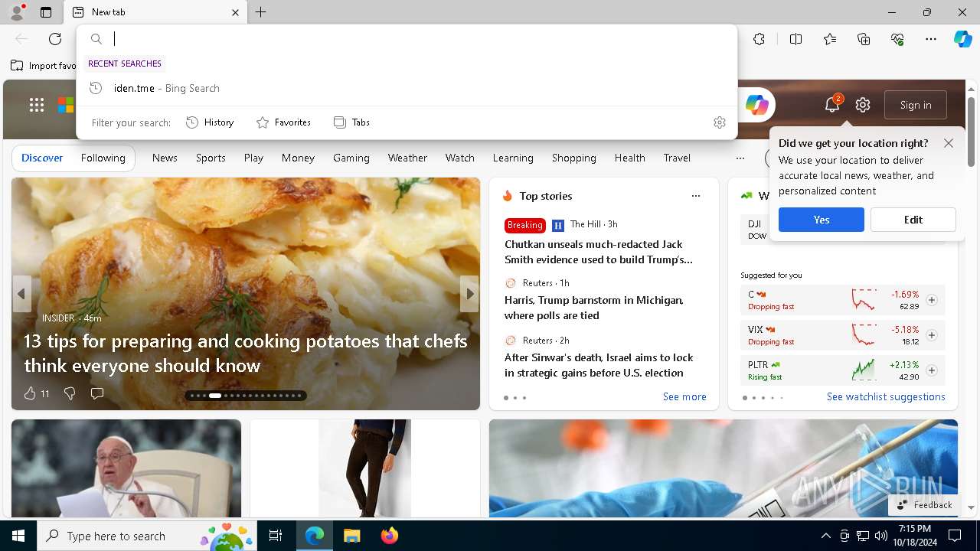Screen dimensions: 980x551
Task: Open the Action Center notification icon
Action: (x=955, y=536)
